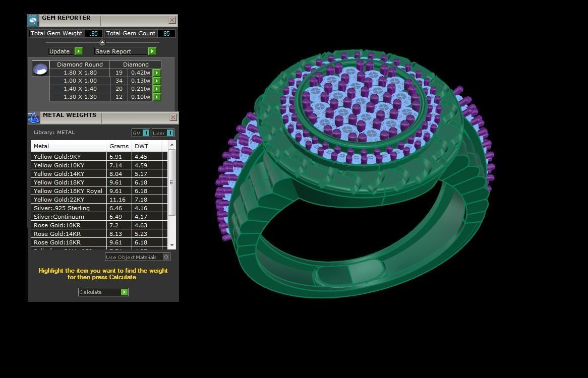Select gems via 0.10tw row arrow

tap(157, 97)
